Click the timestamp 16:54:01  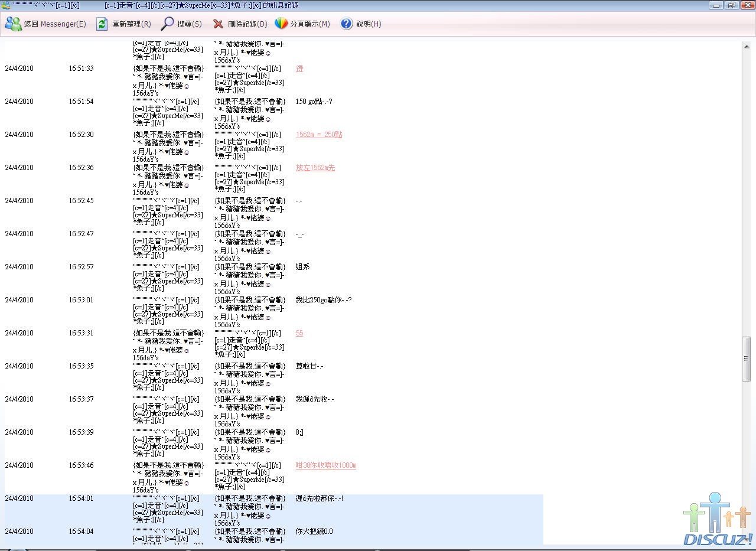(81, 498)
